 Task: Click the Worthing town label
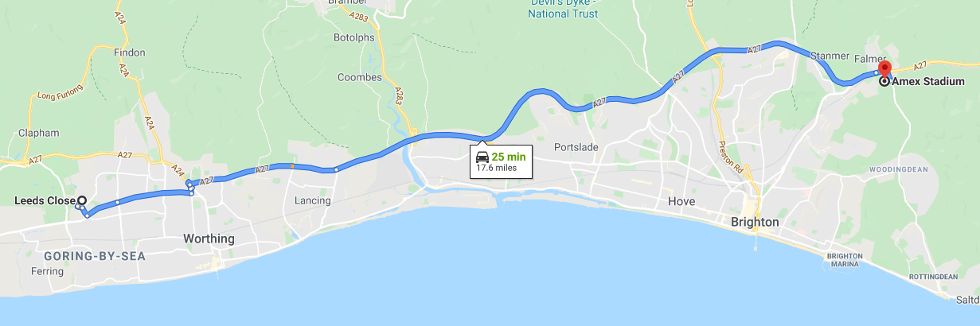(x=209, y=239)
